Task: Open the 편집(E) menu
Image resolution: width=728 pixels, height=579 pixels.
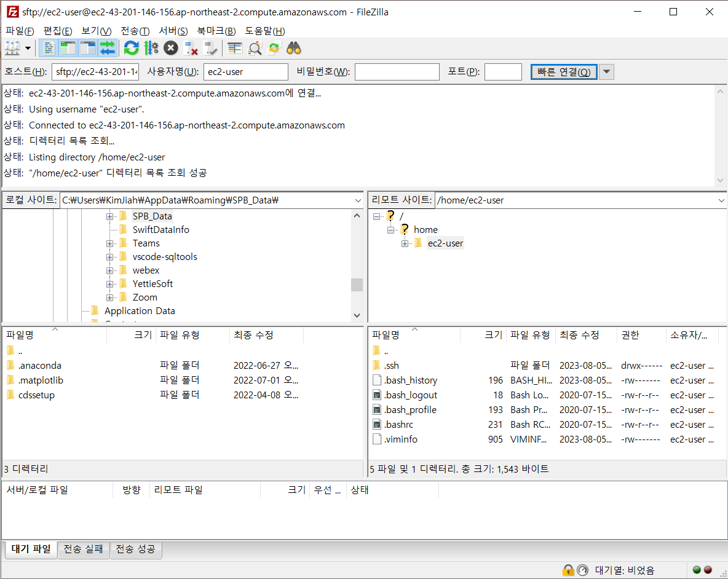Action: click(x=58, y=31)
